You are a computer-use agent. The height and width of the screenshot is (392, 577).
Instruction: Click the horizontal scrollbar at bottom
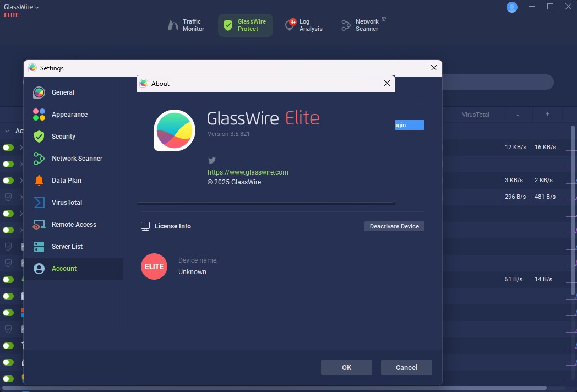(274, 388)
